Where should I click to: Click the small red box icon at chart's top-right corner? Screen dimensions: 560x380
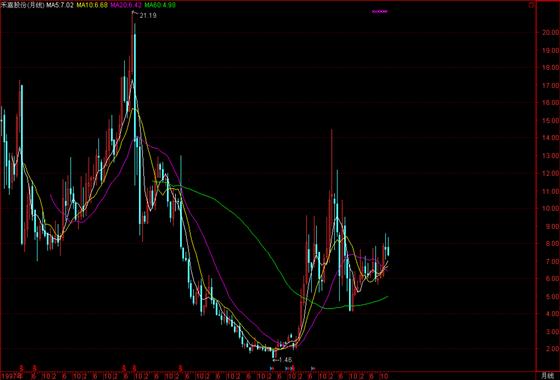click(531, 5)
